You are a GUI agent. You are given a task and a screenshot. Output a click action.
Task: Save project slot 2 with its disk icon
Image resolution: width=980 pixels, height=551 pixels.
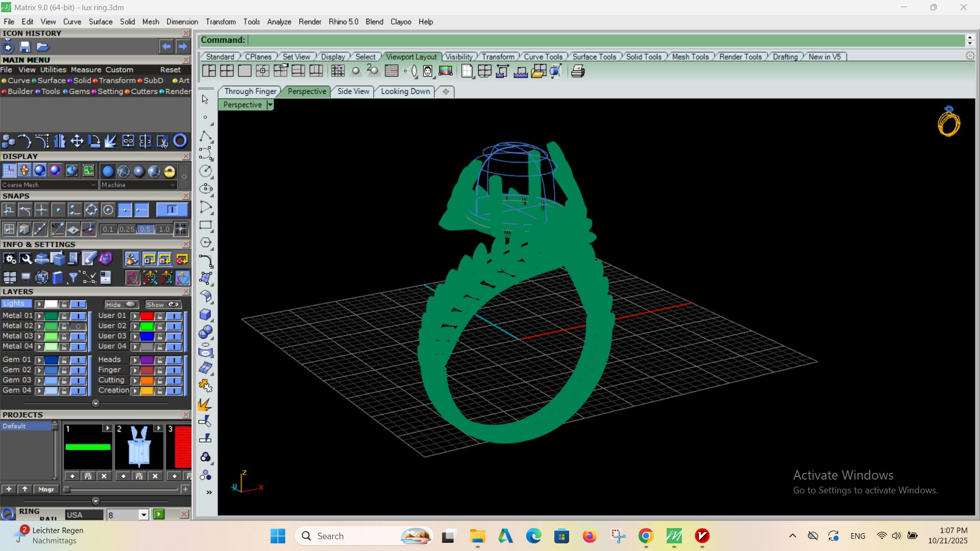click(x=139, y=476)
